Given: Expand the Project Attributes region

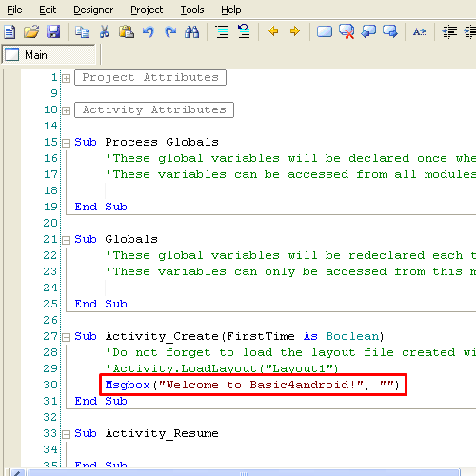Looking at the screenshot, I should pyautogui.click(x=66, y=78).
